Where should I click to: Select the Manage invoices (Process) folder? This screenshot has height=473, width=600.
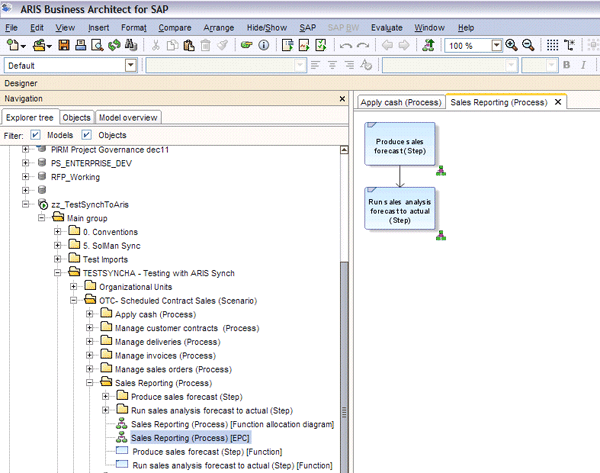tap(165, 356)
